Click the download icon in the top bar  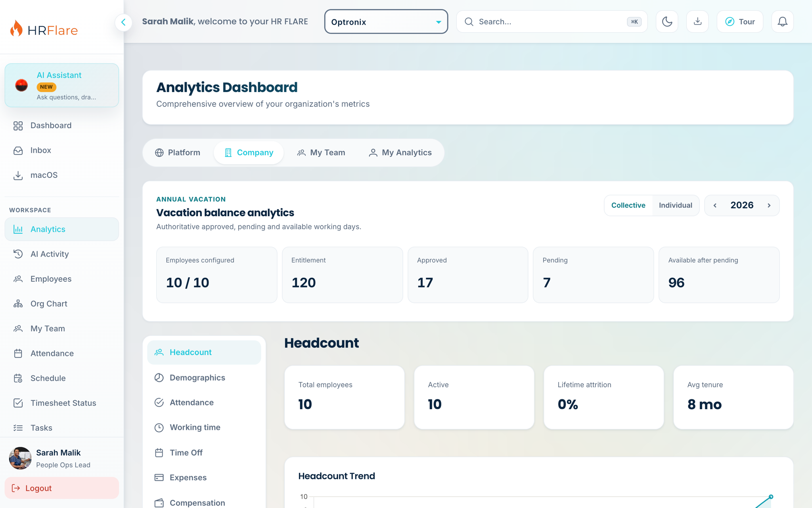[697, 21]
